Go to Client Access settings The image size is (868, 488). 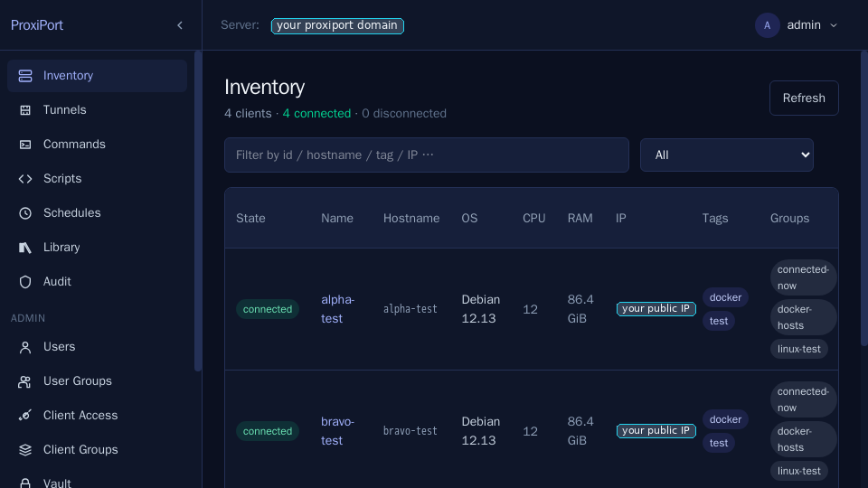point(97,416)
